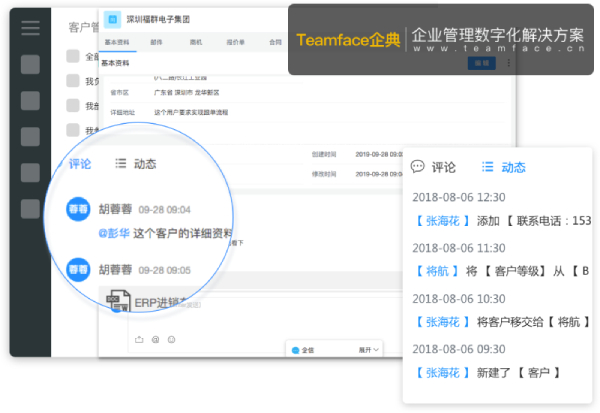Select the 评论 tab in the right panel

[444, 167]
